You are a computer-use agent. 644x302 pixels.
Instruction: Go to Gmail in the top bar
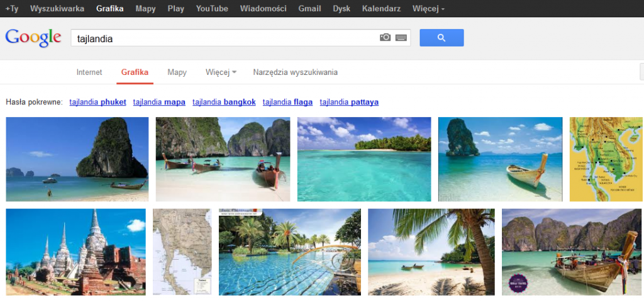coord(309,9)
